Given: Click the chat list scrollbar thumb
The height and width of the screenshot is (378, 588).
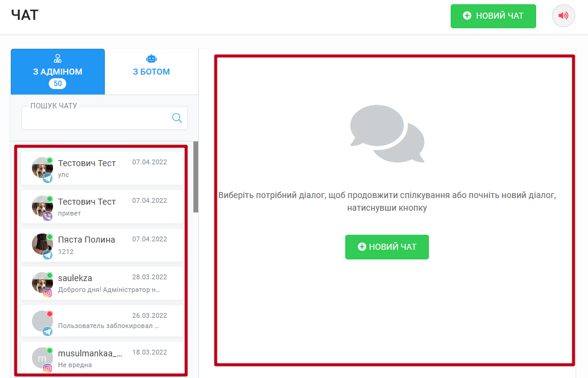Looking at the screenshot, I should (196, 177).
